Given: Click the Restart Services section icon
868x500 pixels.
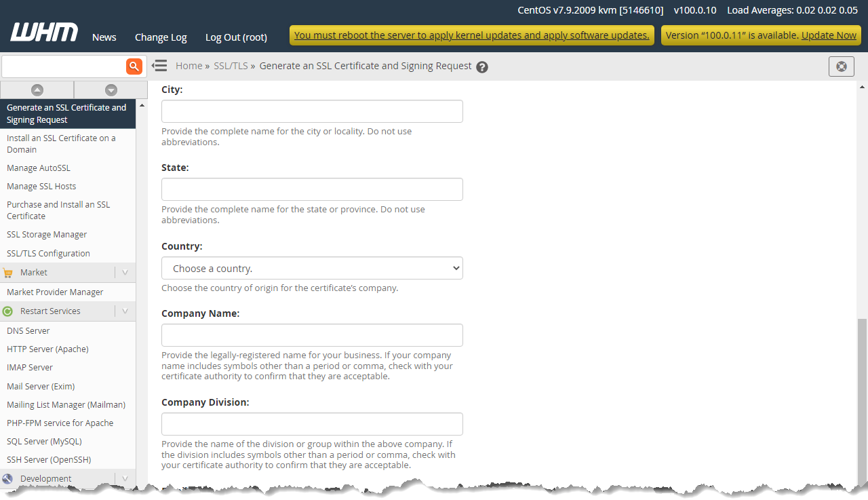Looking at the screenshot, I should pos(8,311).
